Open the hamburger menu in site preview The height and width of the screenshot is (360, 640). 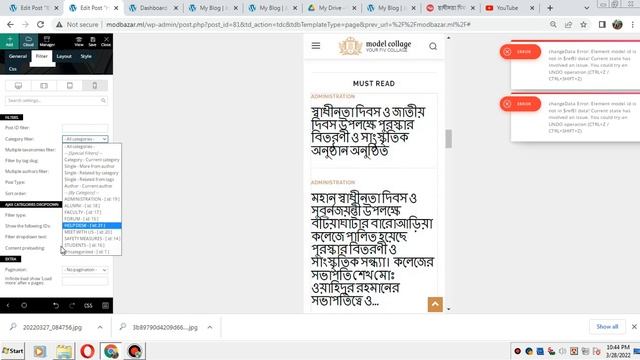(x=316, y=46)
